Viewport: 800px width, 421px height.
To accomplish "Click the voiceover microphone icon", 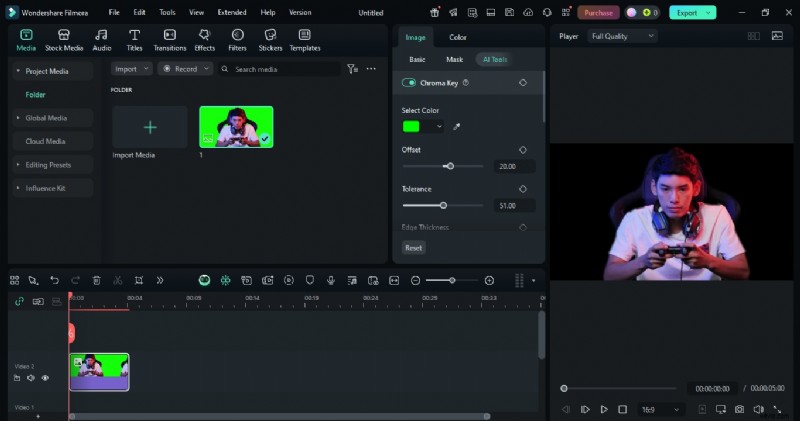I will coord(331,280).
